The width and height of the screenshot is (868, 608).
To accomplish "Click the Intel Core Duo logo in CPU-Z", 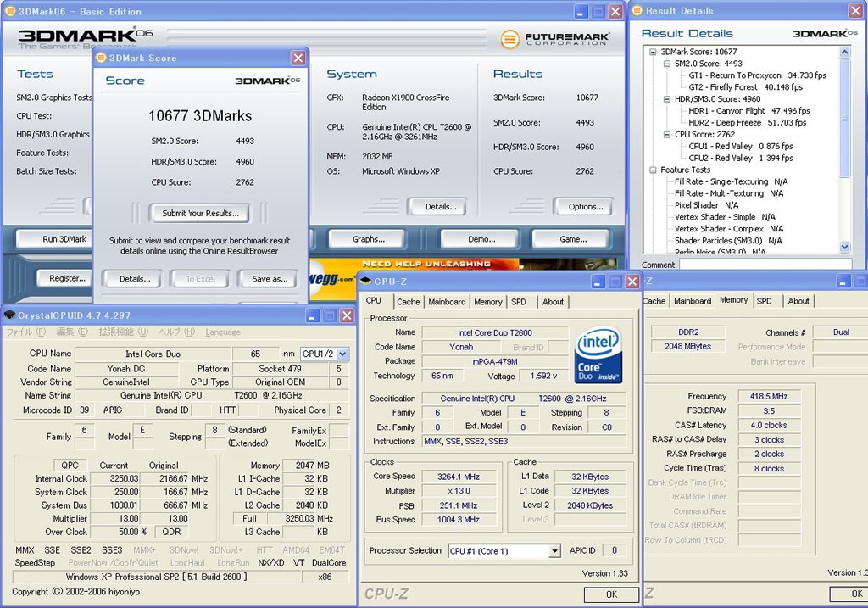I will point(598,355).
